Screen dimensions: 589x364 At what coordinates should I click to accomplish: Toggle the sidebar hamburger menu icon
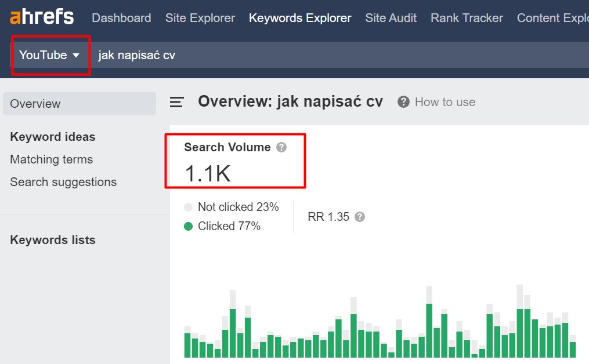176,102
